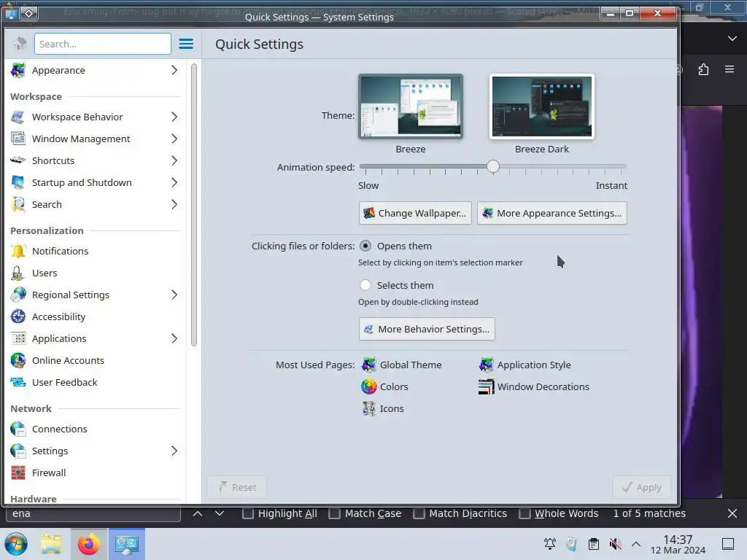Click the Applications icon in sidebar
The image size is (747, 560).
point(18,338)
